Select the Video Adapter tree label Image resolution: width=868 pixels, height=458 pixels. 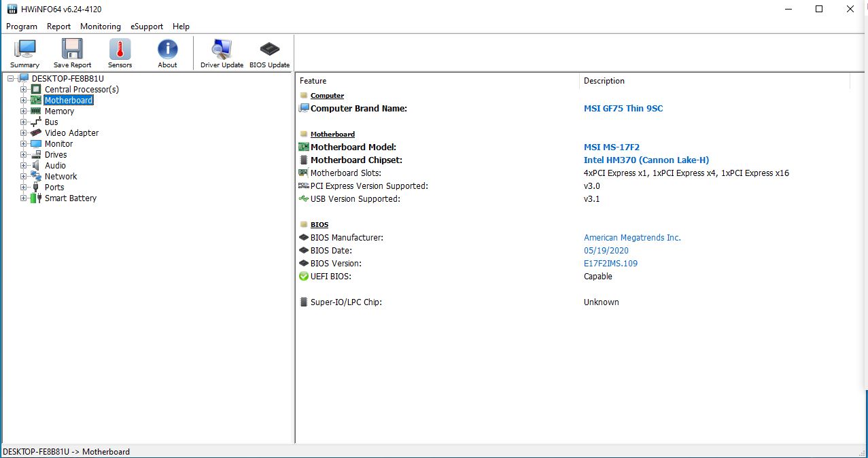(x=71, y=133)
